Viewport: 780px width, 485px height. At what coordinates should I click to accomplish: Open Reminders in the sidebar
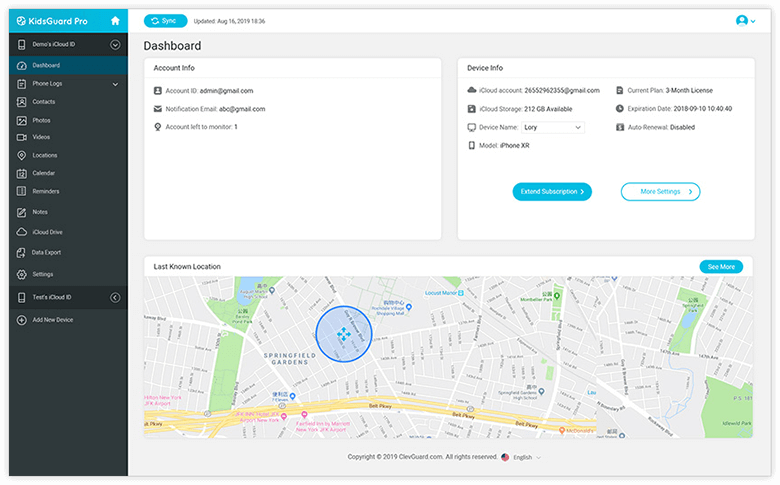click(x=68, y=191)
